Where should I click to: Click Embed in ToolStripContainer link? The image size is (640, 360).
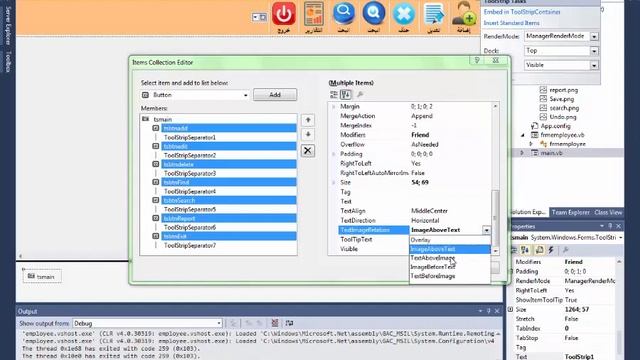point(522,12)
